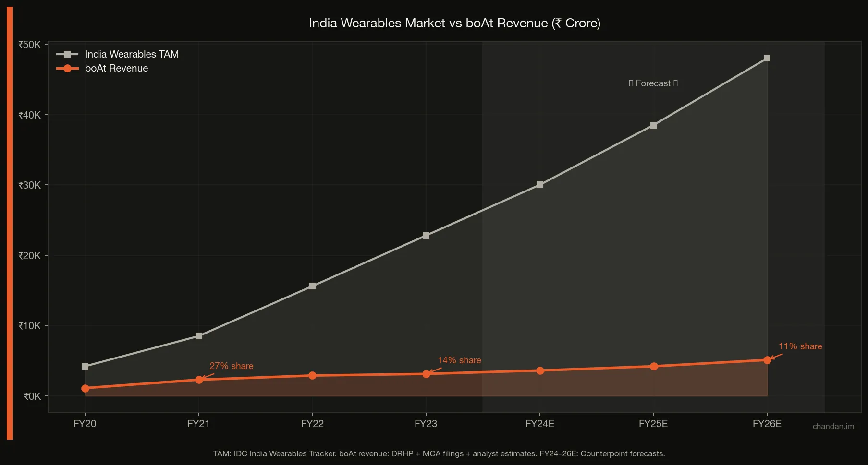Viewport: 868px width, 465px height.
Task: Click the source footnote below the chart
Action: [439, 453]
